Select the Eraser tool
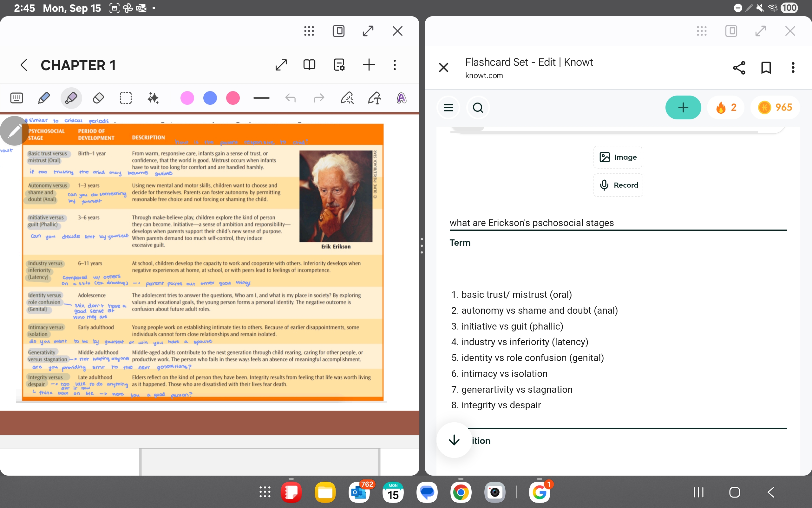812x508 pixels. (x=98, y=98)
